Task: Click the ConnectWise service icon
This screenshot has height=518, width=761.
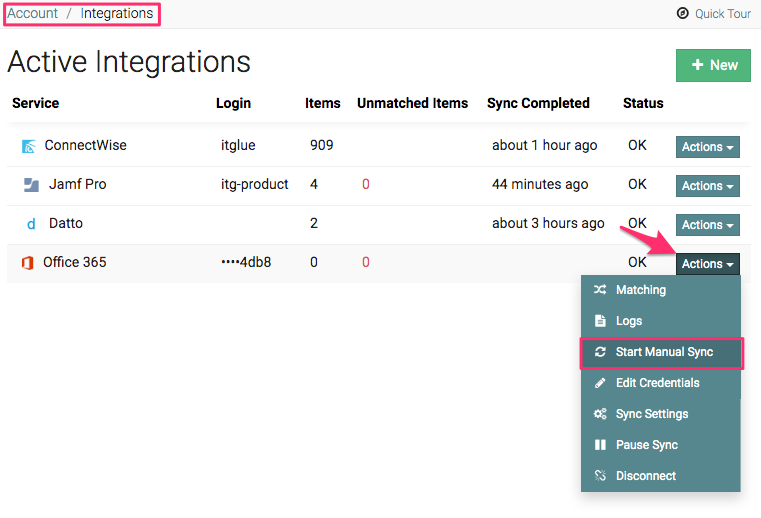Action: (x=28, y=146)
